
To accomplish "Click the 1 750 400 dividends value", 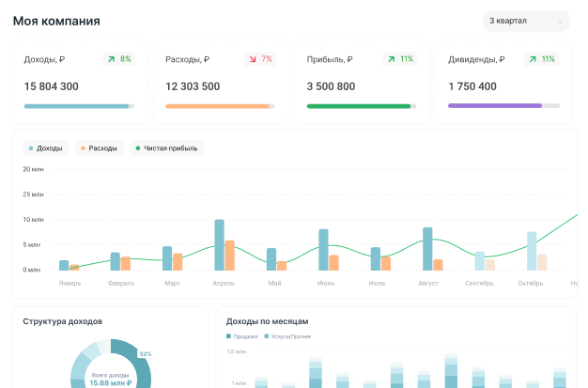I will point(472,86).
